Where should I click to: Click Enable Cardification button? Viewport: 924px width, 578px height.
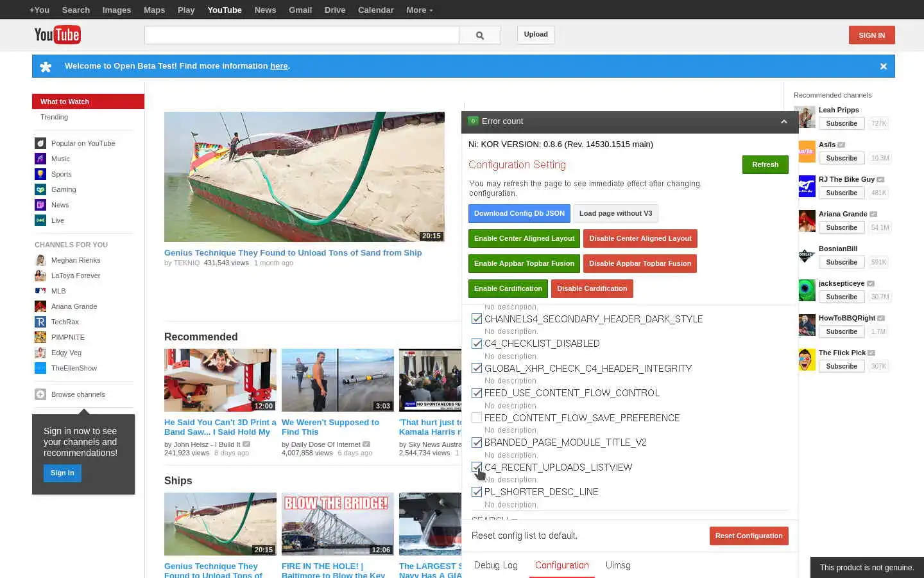[x=508, y=288]
